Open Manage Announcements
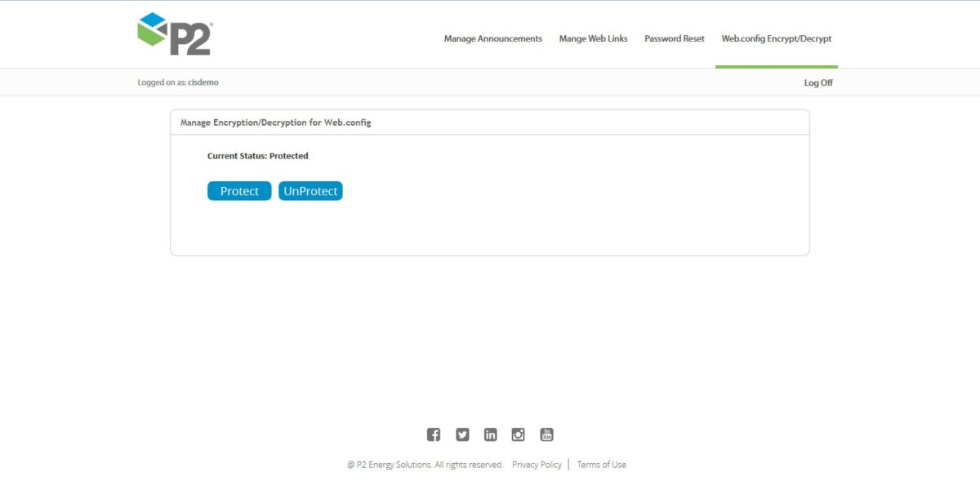 click(492, 38)
